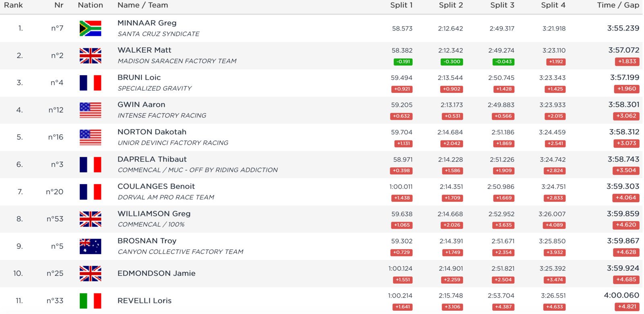Click Williamson's Split 3 gap +3.635
The height and width of the screenshot is (314, 644).
(x=504, y=225)
